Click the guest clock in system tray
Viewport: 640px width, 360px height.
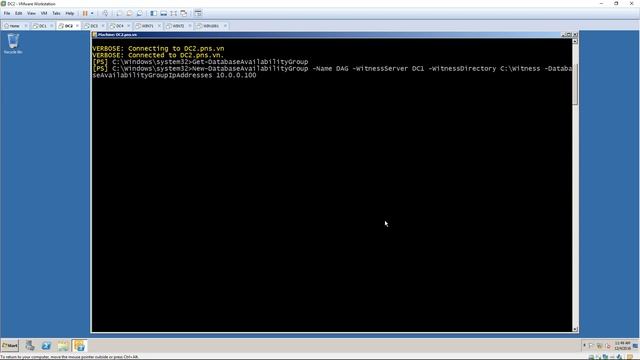tap(623, 346)
